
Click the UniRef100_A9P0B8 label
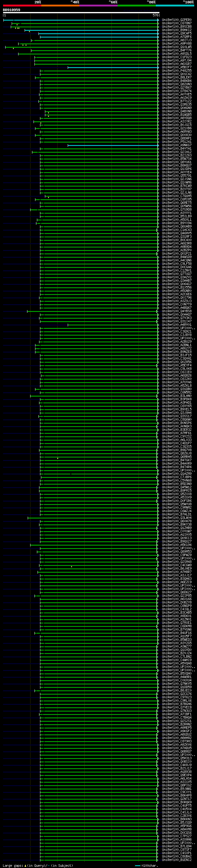point(177,43)
